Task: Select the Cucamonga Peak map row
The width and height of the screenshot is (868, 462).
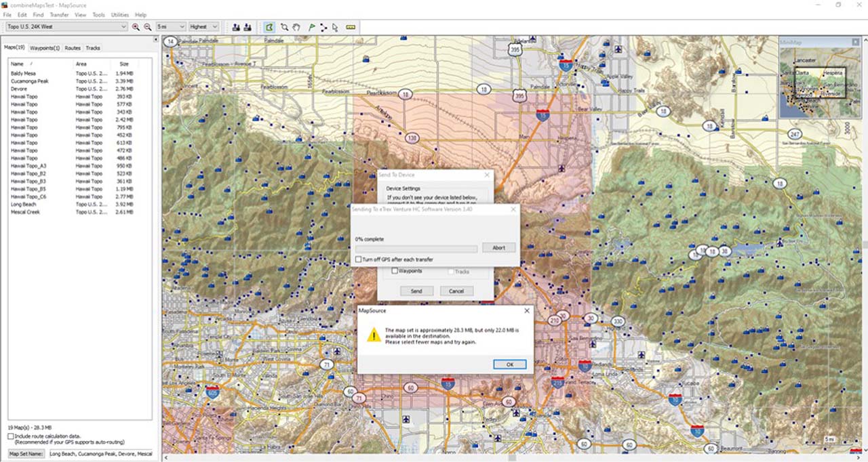Action: coord(71,81)
